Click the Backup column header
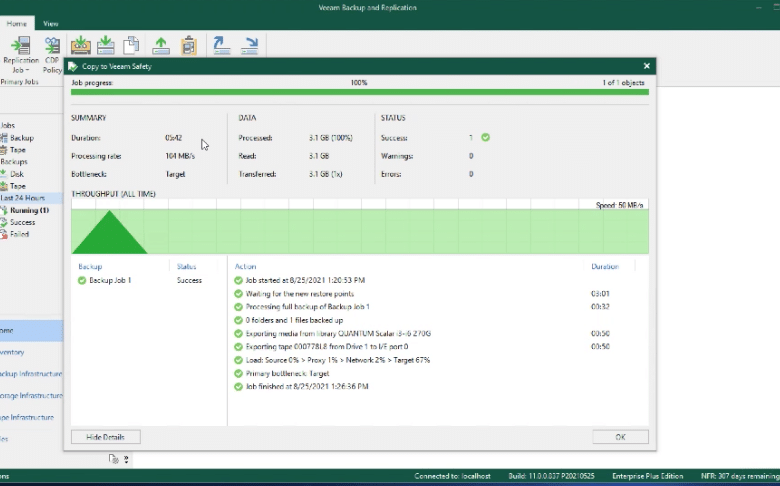Viewport: 780px width, 486px height. tap(90, 267)
